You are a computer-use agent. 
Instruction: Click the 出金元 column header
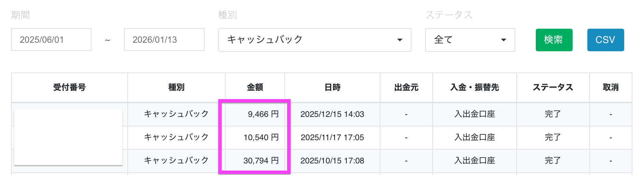[x=406, y=87]
